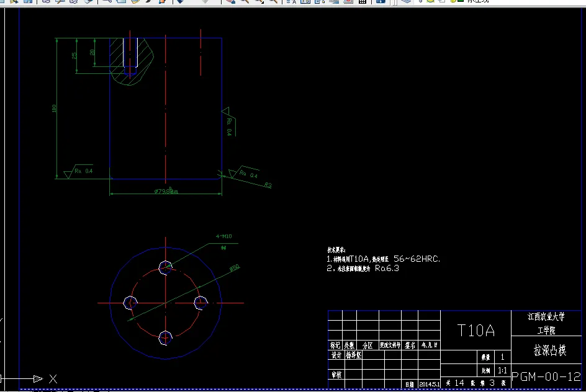This screenshot has height=392, width=586.
Task: Click the sheet count number 14
Action: click(459, 383)
